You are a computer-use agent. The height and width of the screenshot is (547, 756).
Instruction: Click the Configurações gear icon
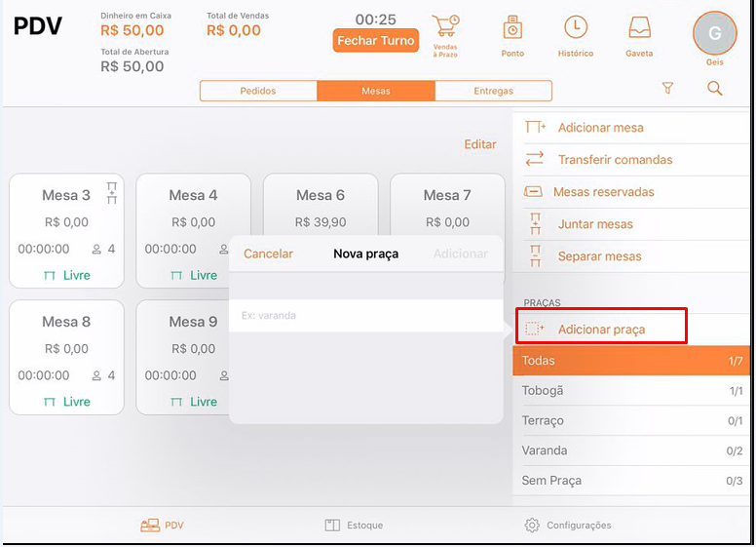tap(532, 526)
